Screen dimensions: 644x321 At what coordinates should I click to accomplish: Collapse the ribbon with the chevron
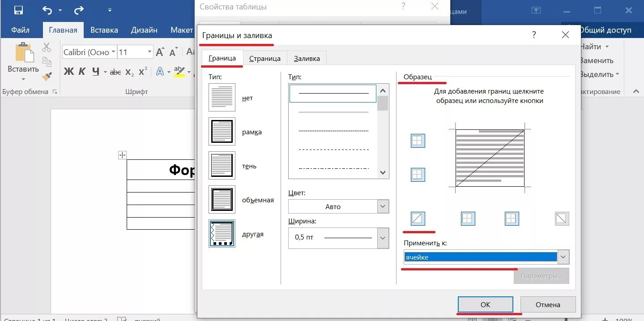tap(635, 91)
